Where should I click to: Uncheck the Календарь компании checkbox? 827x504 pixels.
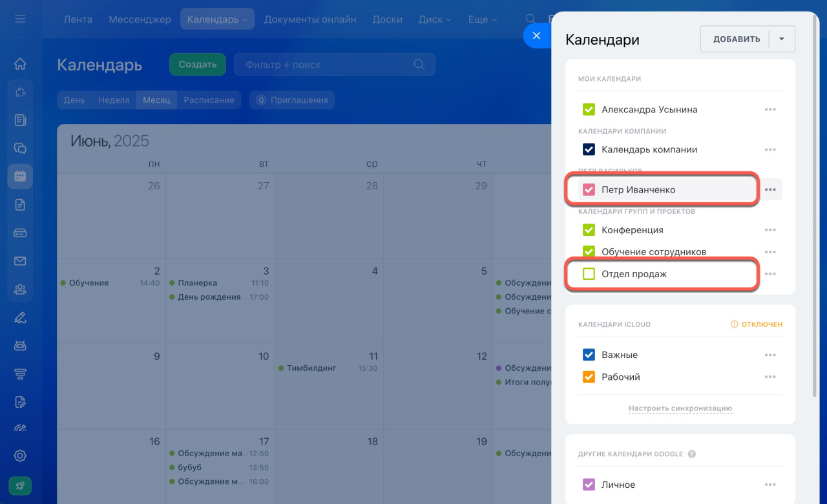[x=589, y=150]
